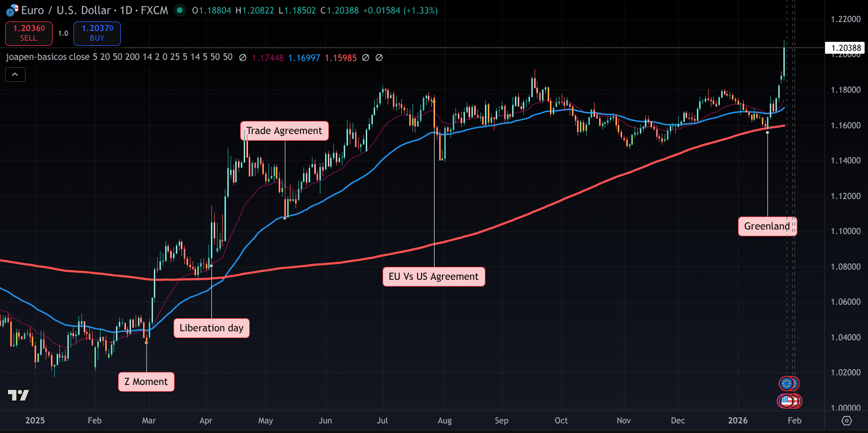Click the EUR/USD currency pair flag icon

click(11, 10)
